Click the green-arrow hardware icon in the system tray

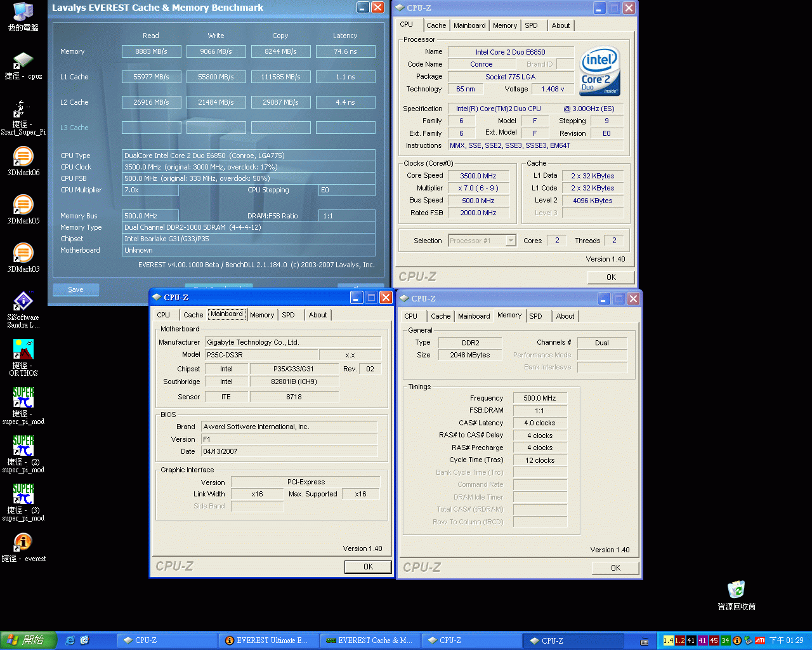click(749, 640)
